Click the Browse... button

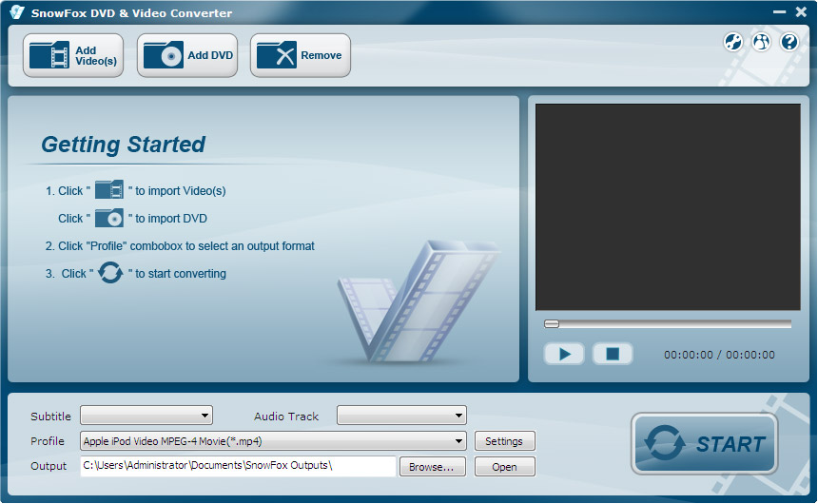point(433,466)
